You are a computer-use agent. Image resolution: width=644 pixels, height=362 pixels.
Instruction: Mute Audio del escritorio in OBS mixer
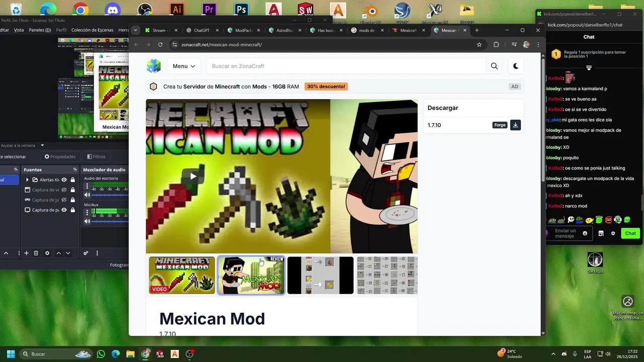[87, 195]
